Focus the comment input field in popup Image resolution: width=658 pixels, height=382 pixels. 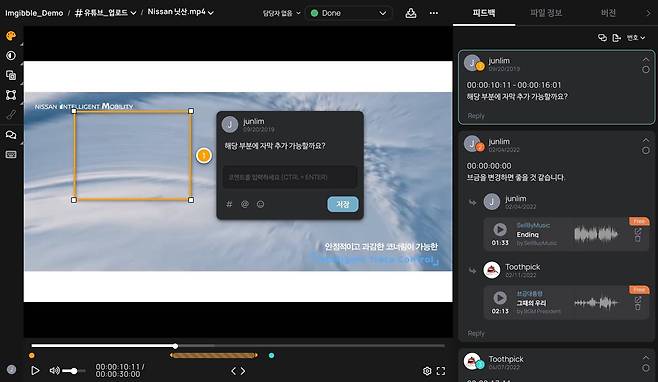tap(289, 177)
